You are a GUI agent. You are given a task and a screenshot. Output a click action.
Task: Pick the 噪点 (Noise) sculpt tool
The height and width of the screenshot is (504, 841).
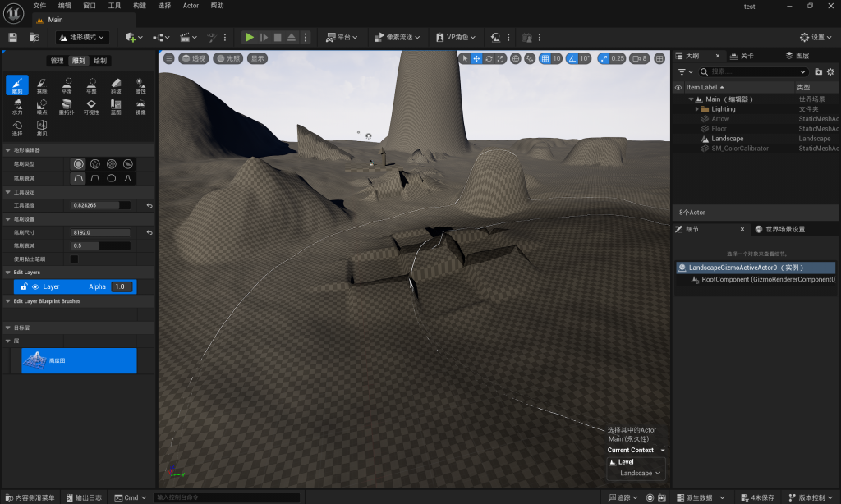point(42,107)
